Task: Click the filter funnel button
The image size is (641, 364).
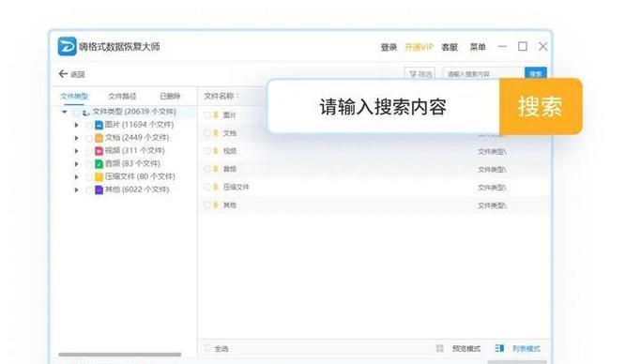Action: [420, 74]
